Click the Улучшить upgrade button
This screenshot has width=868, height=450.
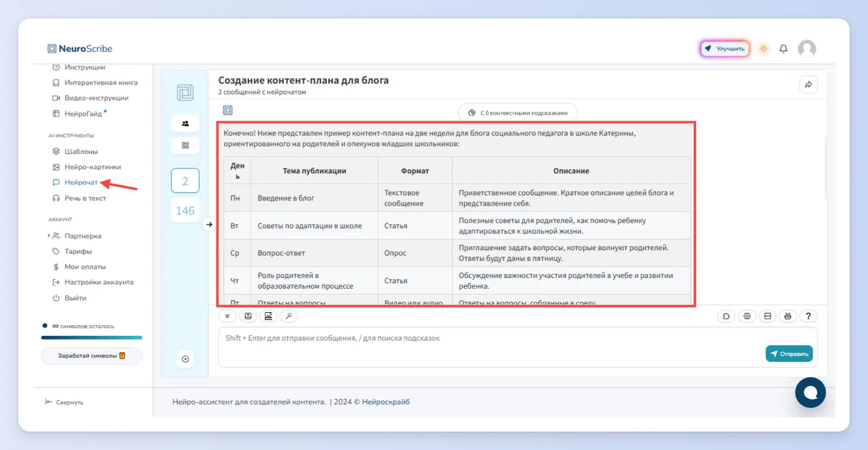pos(725,48)
